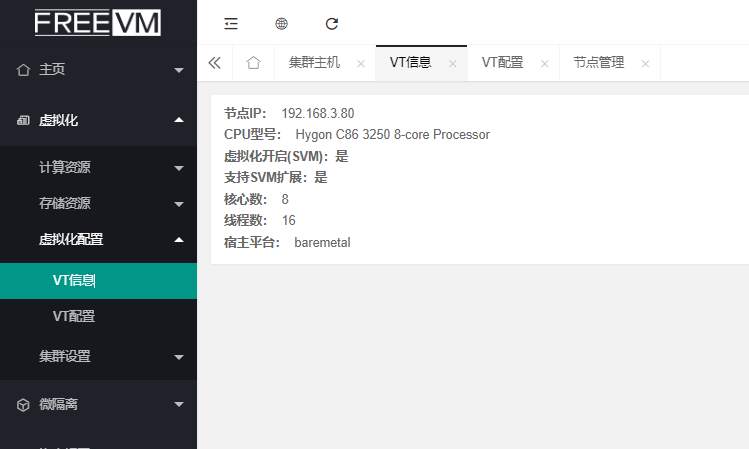Screen dimensions: 749x449
Task: Expand the 主页 sidebar menu
Action: pyautogui.click(x=98, y=70)
